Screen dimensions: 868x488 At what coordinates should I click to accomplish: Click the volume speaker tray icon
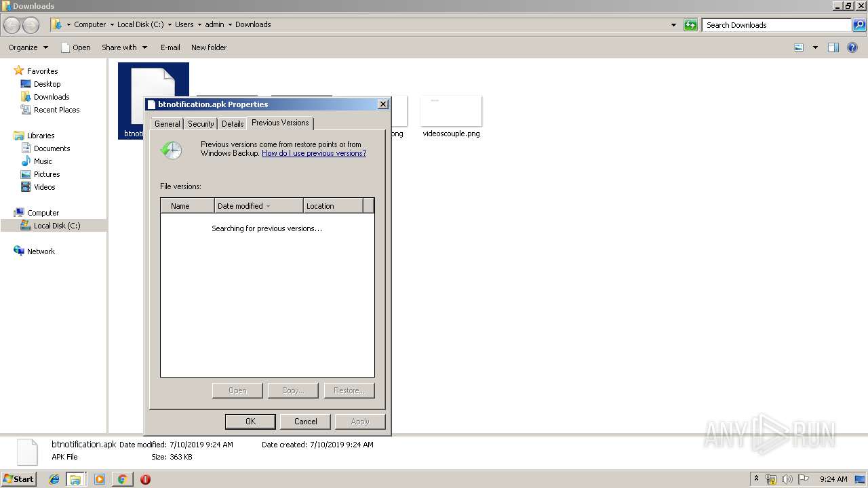787,479
